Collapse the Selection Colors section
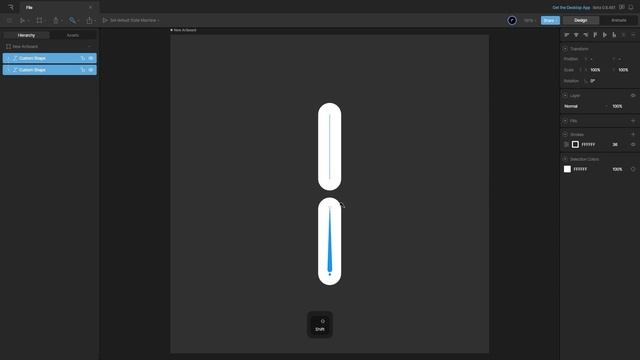 coord(565,159)
